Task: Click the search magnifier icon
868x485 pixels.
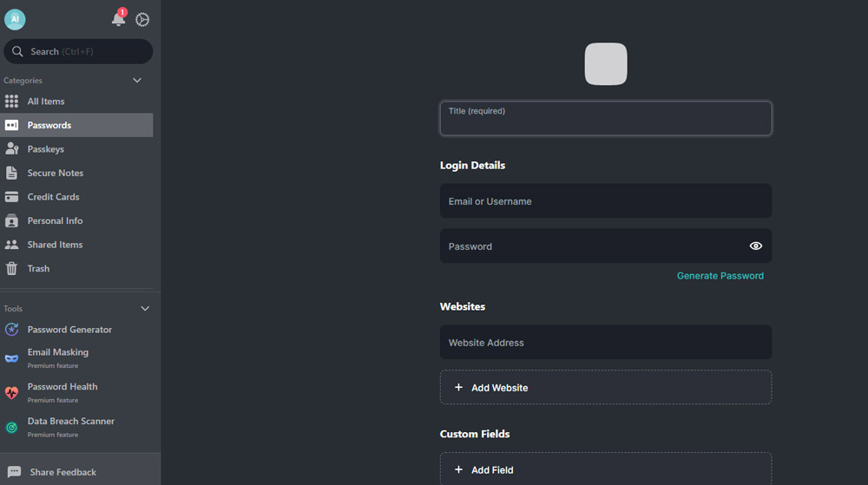Action: click(x=17, y=51)
